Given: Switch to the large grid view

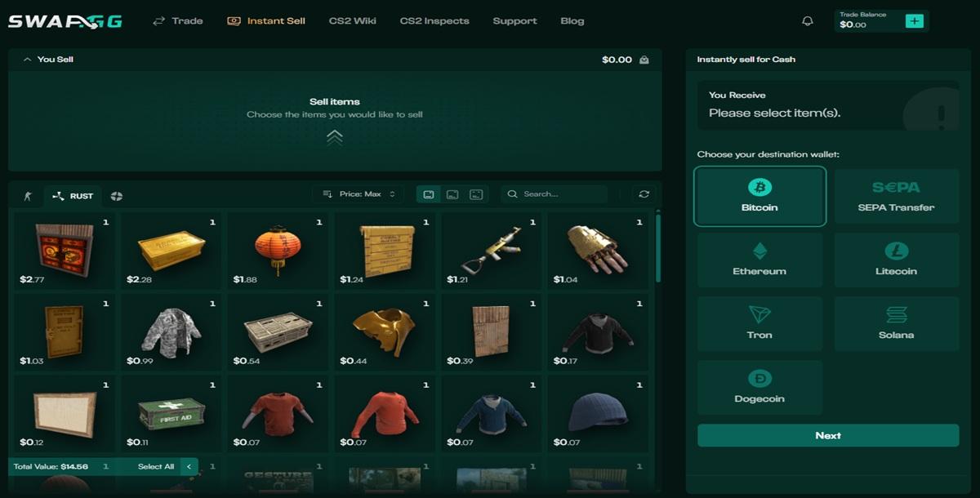Looking at the screenshot, I should point(429,194).
